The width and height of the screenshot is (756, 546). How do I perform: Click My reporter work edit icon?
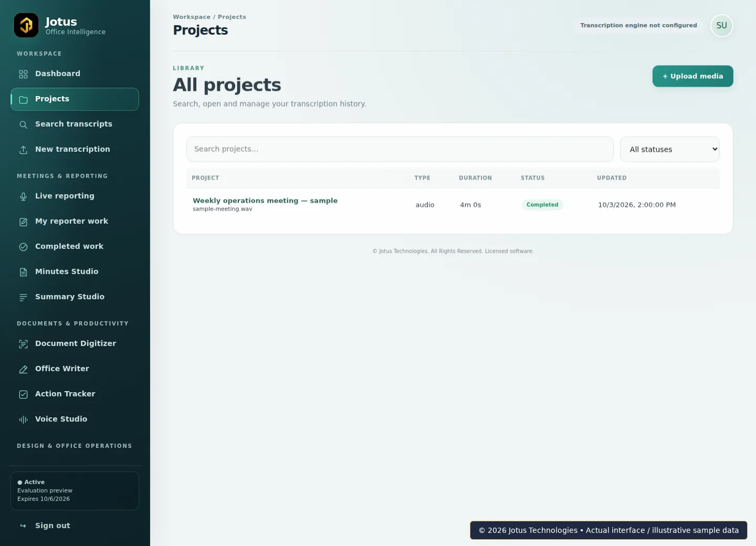coord(23,222)
